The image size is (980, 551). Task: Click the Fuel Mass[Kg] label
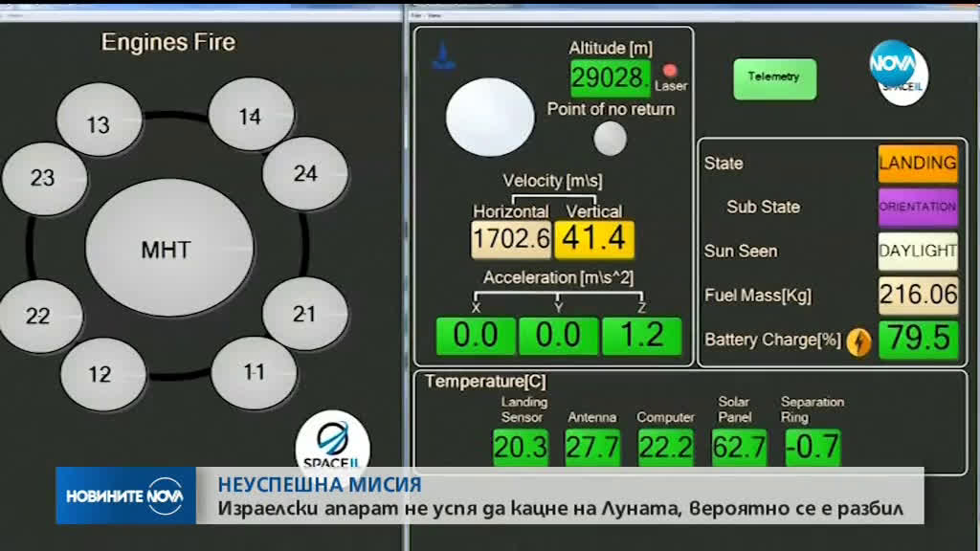[758, 296]
